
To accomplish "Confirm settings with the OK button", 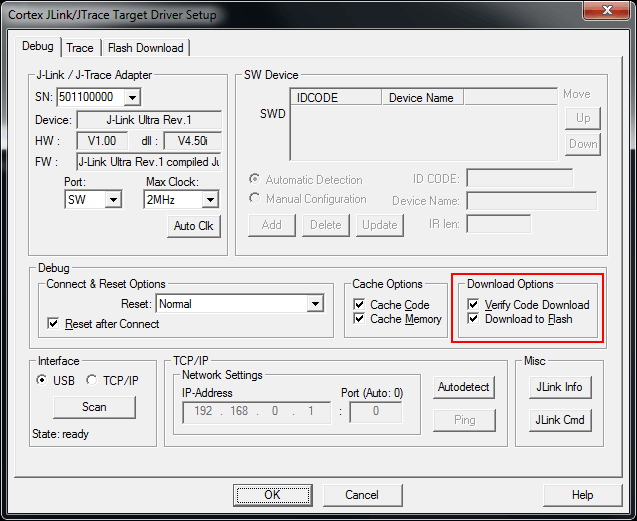I will tap(272, 495).
